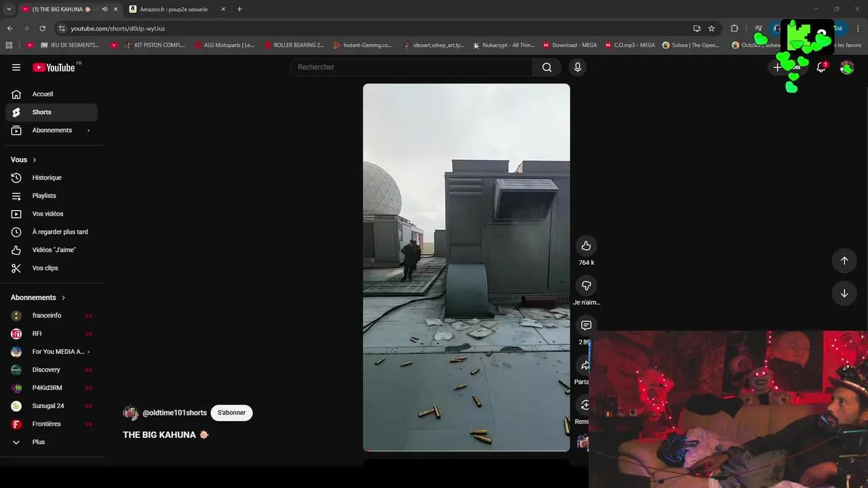Open @oldtime101shorts channel link
The image size is (868, 488).
click(x=175, y=413)
